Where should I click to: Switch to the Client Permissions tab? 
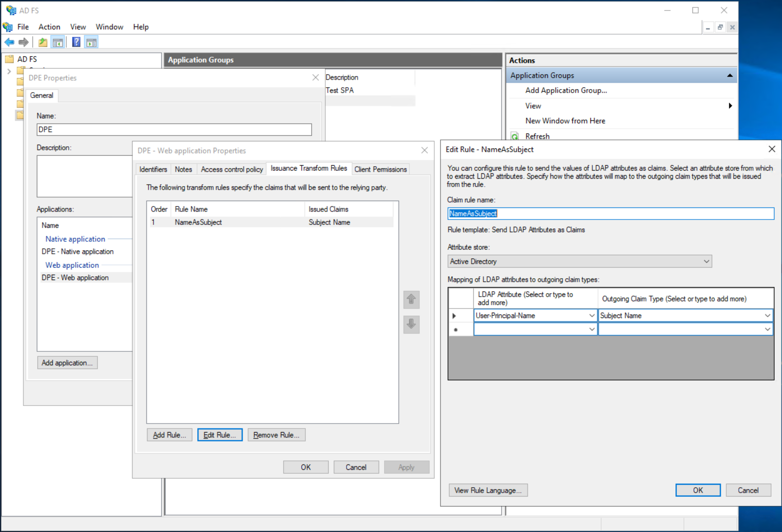pyautogui.click(x=380, y=169)
